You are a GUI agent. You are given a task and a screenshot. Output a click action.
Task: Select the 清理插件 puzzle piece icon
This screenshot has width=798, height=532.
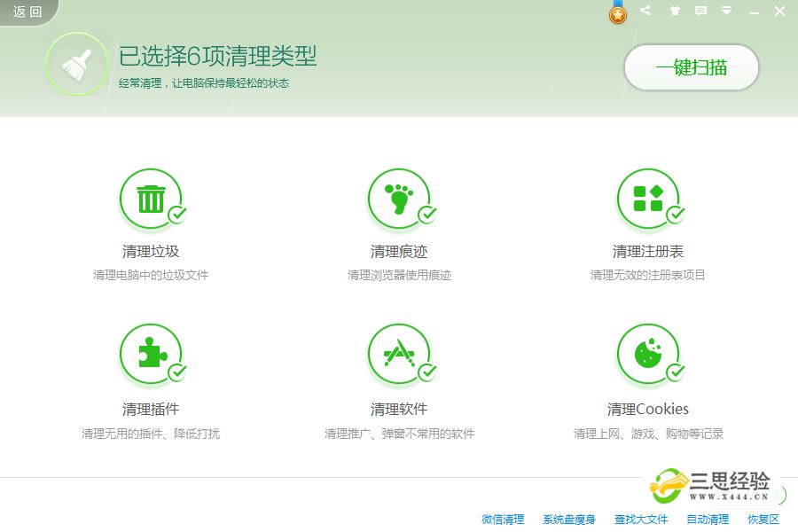point(151,354)
